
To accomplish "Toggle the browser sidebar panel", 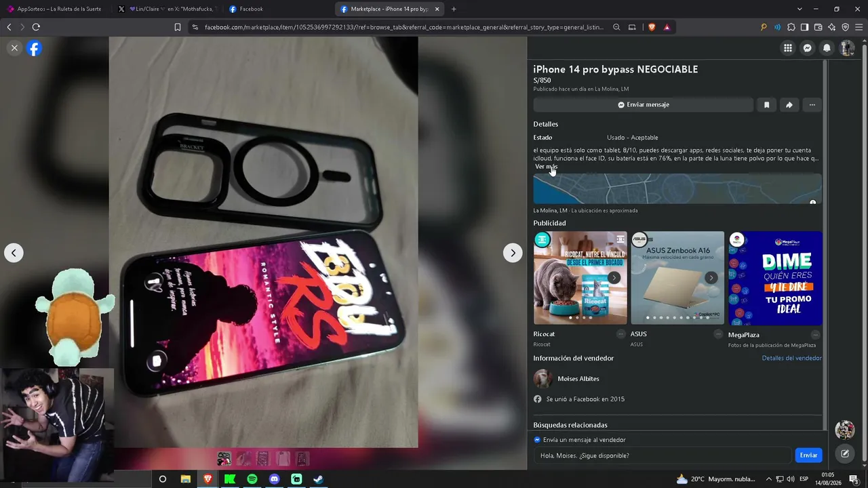I will point(804,27).
